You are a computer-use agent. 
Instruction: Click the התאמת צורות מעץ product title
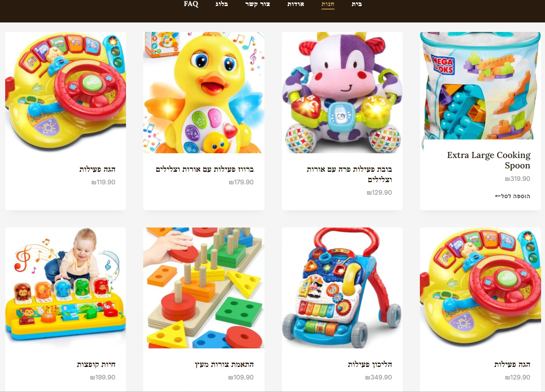(224, 365)
